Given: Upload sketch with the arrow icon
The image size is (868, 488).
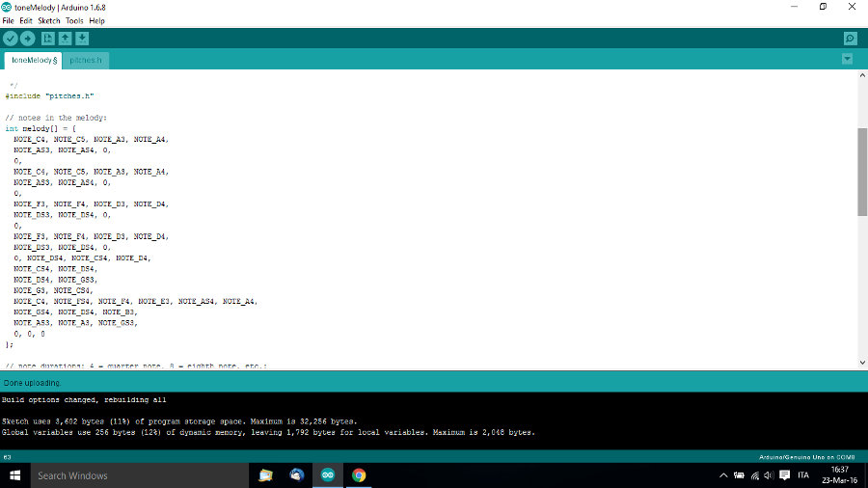Looking at the screenshot, I should [x=27, y=39].
